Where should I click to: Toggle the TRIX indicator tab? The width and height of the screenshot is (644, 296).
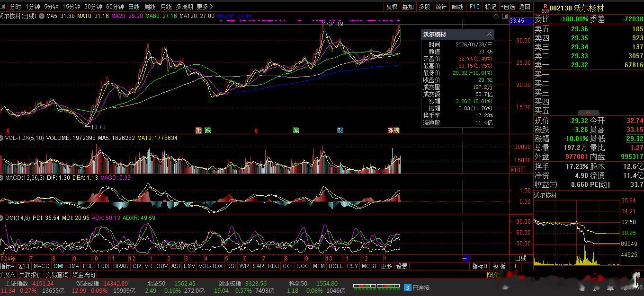pos(103,266)
